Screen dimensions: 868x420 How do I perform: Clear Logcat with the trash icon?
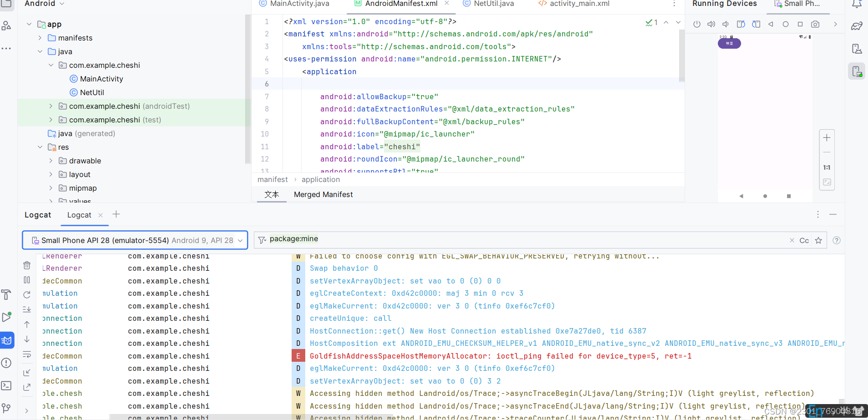point(27,265)
